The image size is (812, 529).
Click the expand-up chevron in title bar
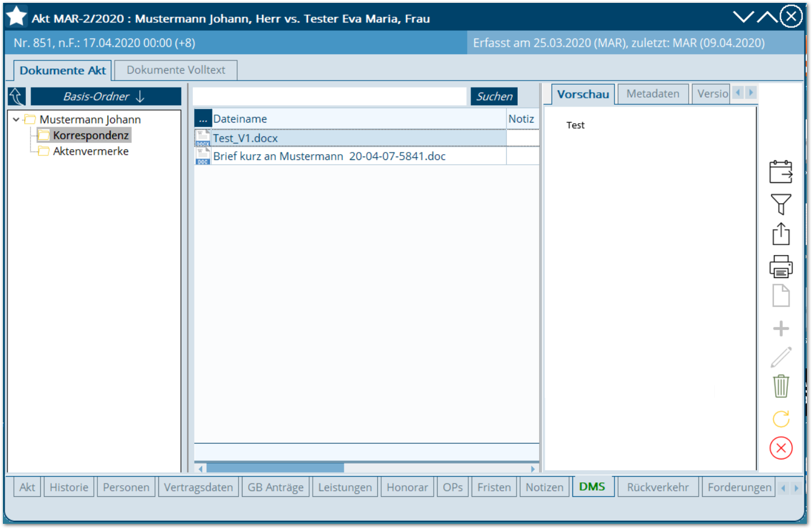click(767, 17)
